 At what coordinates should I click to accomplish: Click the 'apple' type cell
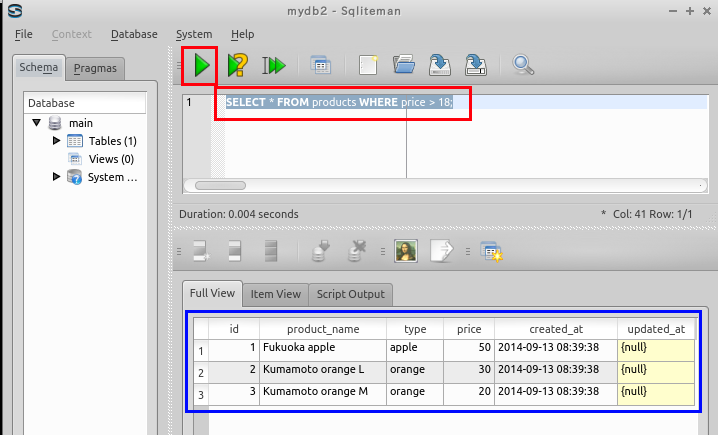(x=415, y=350)
